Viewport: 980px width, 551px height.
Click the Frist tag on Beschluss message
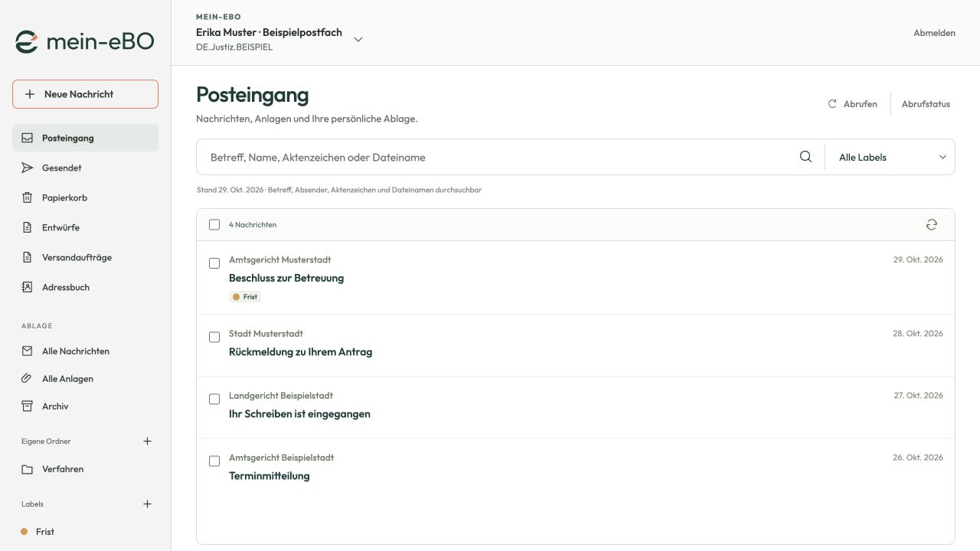pos(245,297)
